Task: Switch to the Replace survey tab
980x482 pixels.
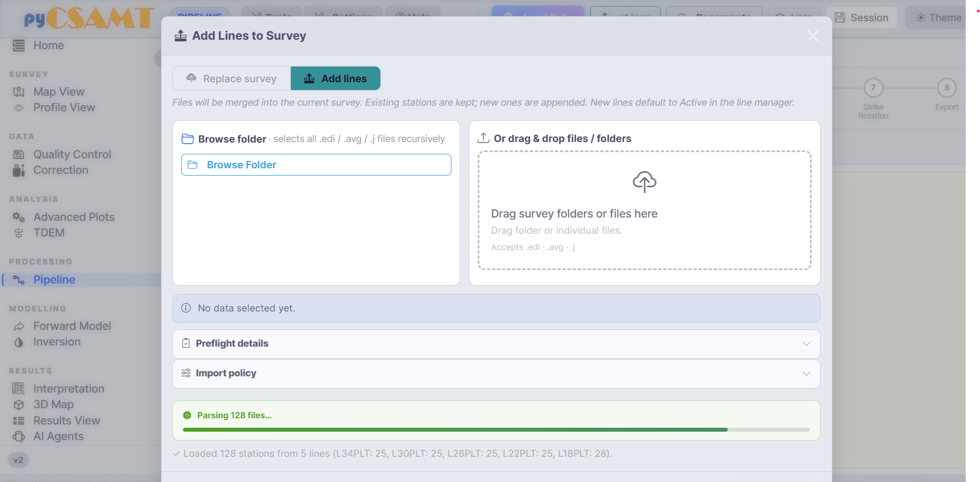Action: click(232, 78)
